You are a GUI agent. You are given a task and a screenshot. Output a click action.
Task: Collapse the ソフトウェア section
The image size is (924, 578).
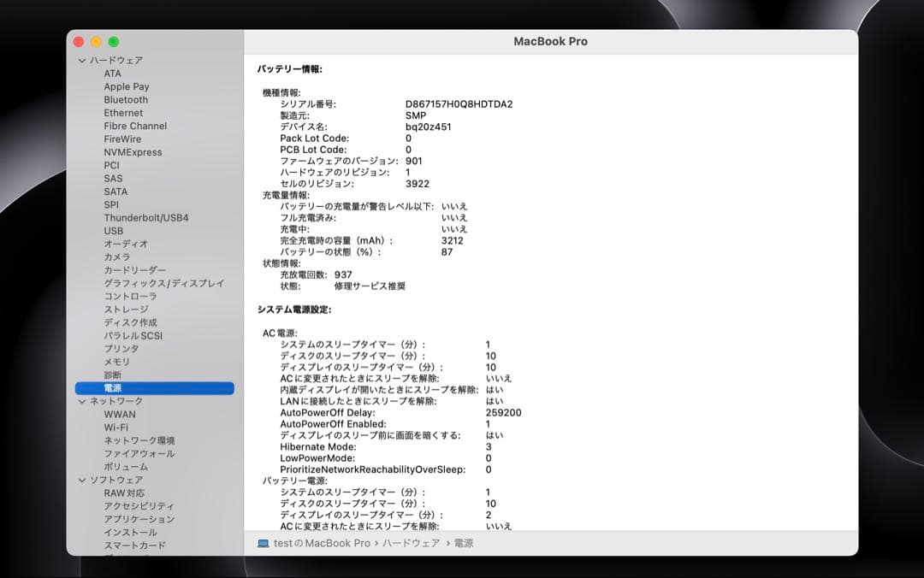pyautogui.click(x=82, y=480)
